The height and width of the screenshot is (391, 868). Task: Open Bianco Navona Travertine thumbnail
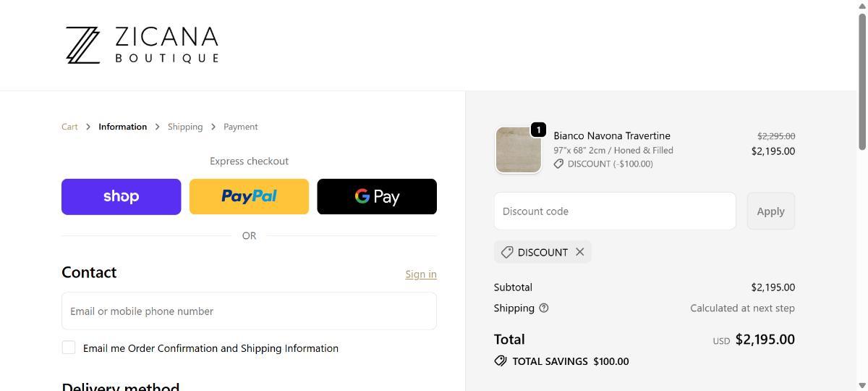click(x=518, y=150)
